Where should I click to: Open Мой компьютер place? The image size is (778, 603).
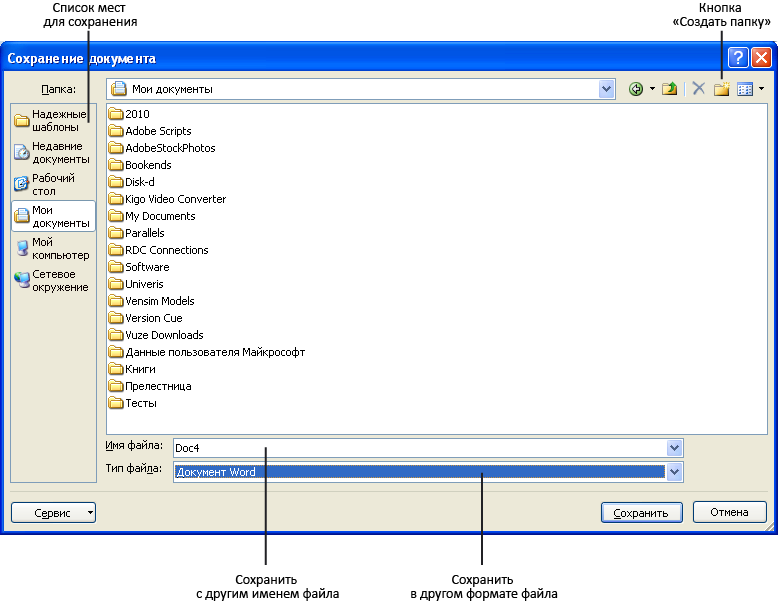[x=53, y=248]
